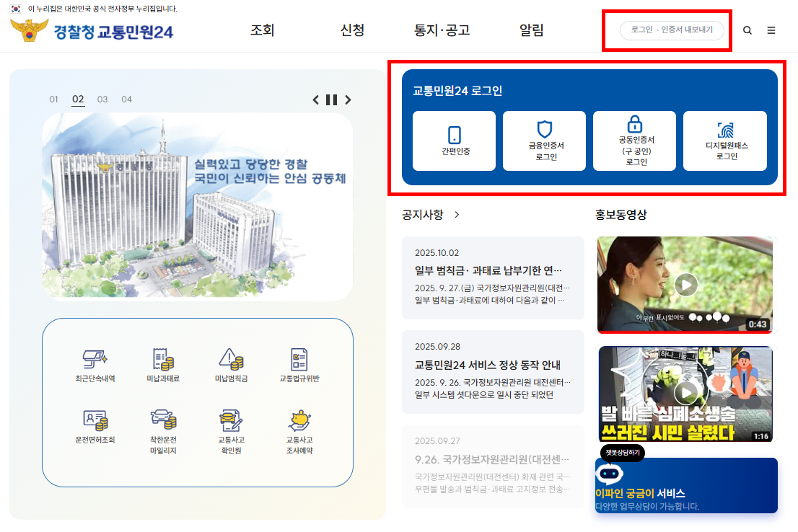Click 교통민원24 로그인 heading text
The width and height of the screenshot is (798, 532).
coord(457,91)
